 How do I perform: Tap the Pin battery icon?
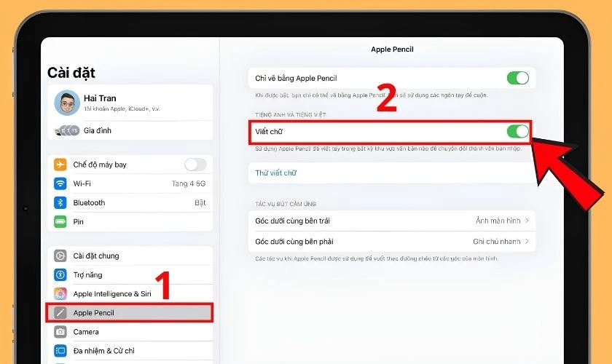pos(60,221)
